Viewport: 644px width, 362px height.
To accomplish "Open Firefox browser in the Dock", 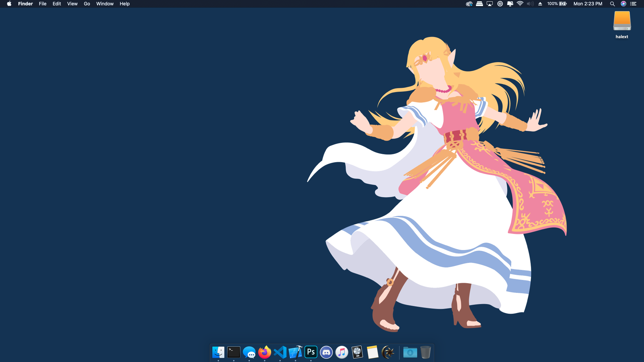I will [x=265, y=352].
